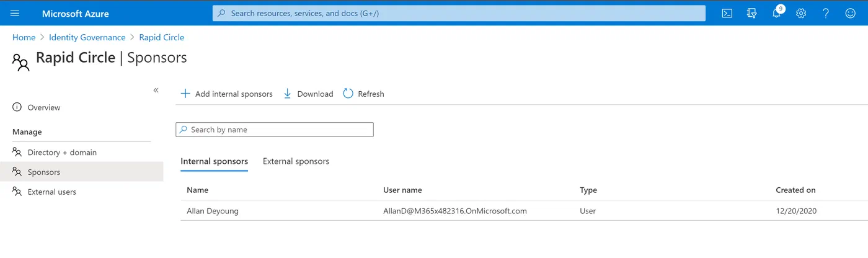This screenshot has width=868, height=258.
Task: Click the Sponsors people icon in the sidebar
Action: (17, 172)
